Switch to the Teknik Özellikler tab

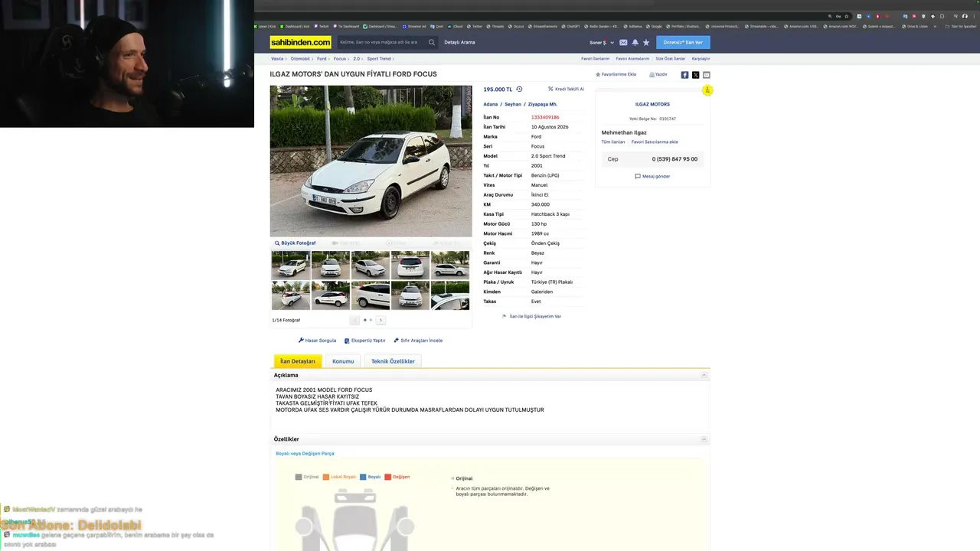[x=393, y=361]
